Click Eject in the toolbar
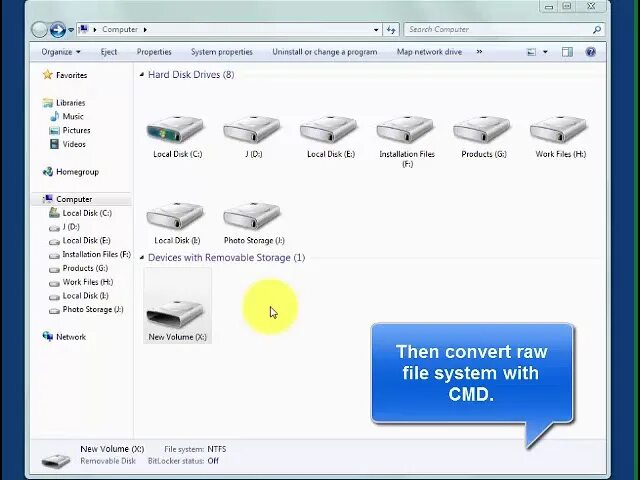This screenshot has width=640, height=480. [x=109, y=52]
